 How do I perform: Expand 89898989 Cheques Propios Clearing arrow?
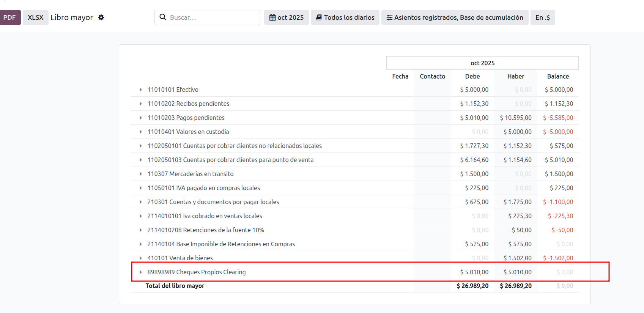140,272
